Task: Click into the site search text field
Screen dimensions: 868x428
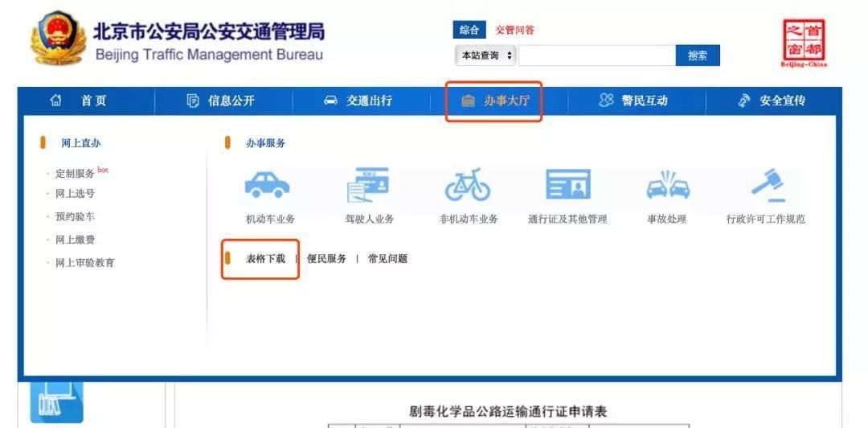Action: [x=596, y=56]
